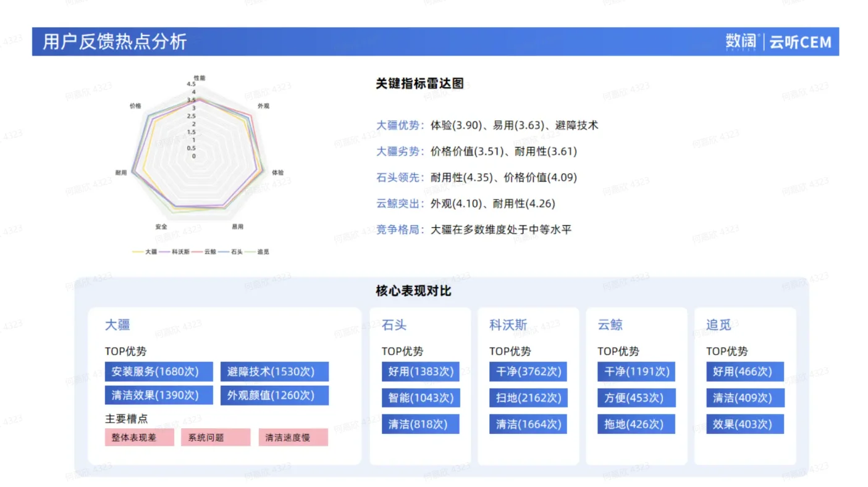The width and height of the screenshot is (868, 487).
Task: Open the 科沃斯 card title in 核心表现对比
Action: [x=508, y=325]
